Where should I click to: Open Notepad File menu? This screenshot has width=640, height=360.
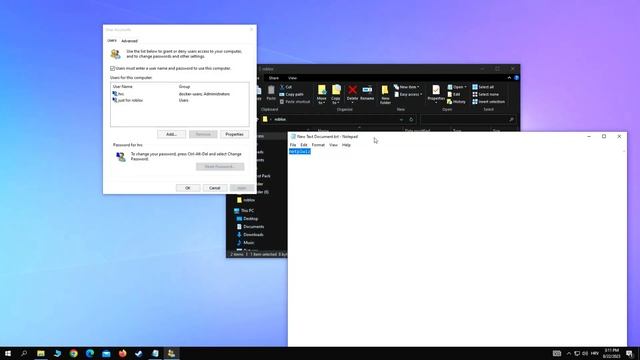pyautogui.click(x=293, y=145)
